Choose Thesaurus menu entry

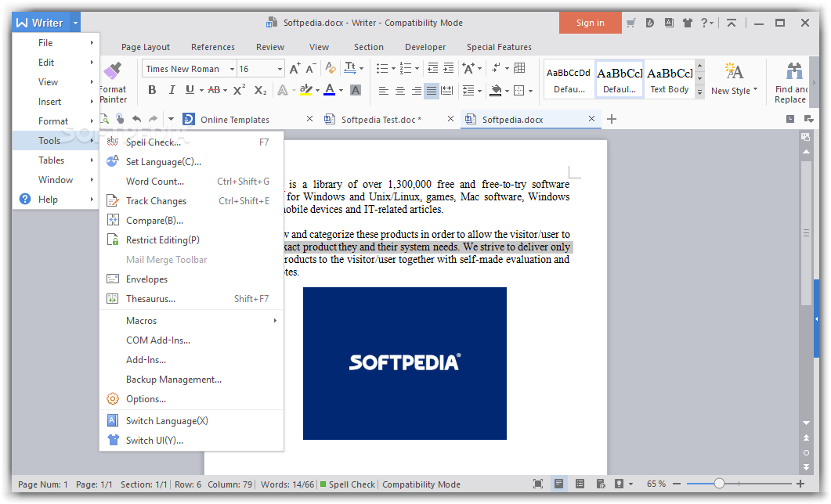[x=191, y=299]
